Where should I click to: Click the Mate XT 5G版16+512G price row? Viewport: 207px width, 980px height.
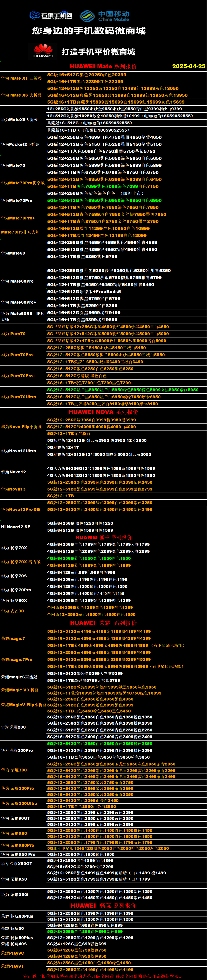click(126, 74)
